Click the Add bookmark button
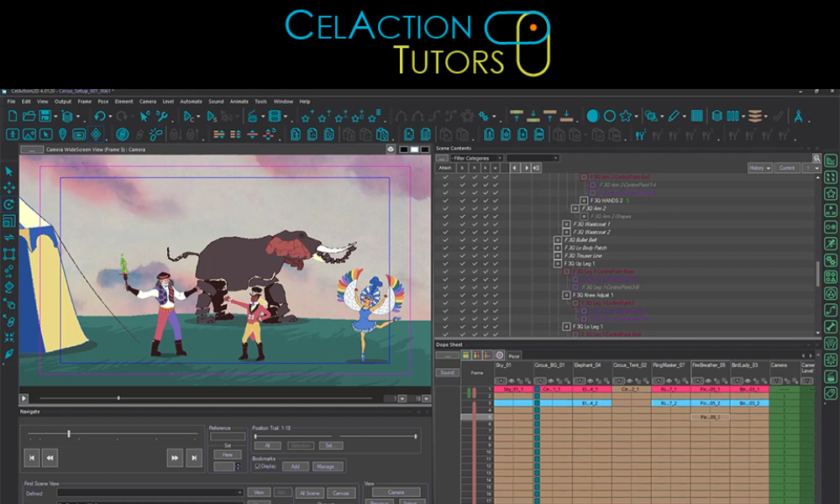 click(x=295, y=466)
